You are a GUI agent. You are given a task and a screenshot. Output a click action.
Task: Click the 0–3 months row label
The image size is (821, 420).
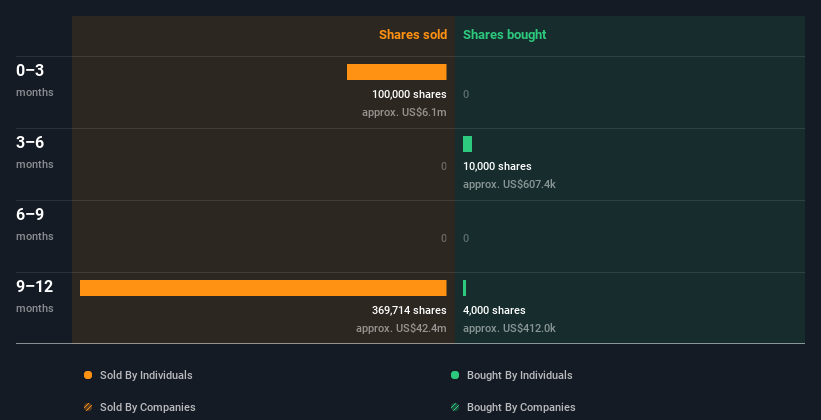[35, 80]
